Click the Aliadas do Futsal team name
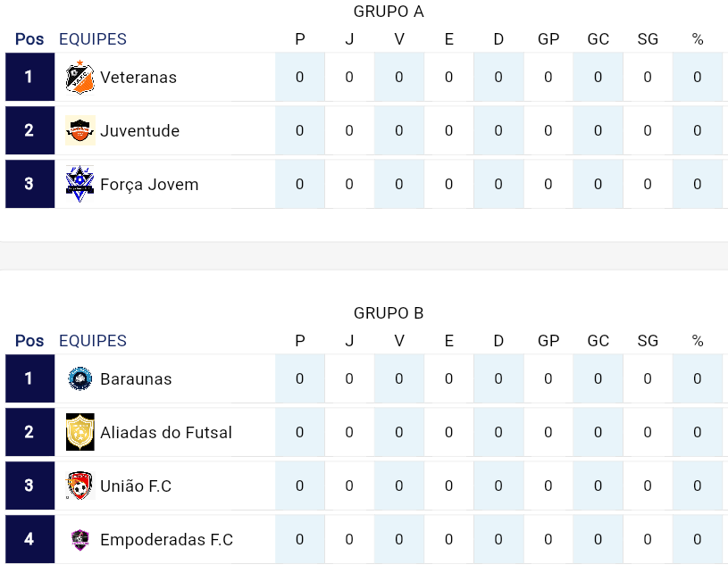Viewport: 728px width, 573px height. [166, 432]
